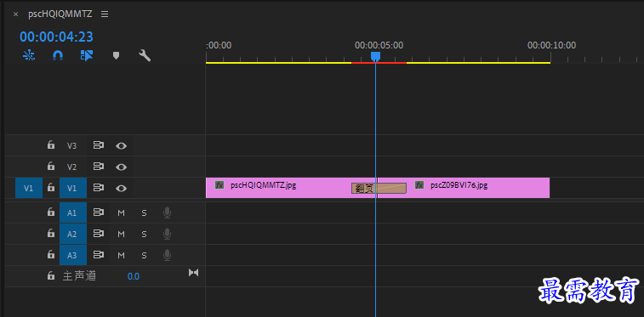644x317 pixels.
Task: Click fx badge on pscHQIQMMTZ.jpg clip
Action: click(x=219, y=185)
